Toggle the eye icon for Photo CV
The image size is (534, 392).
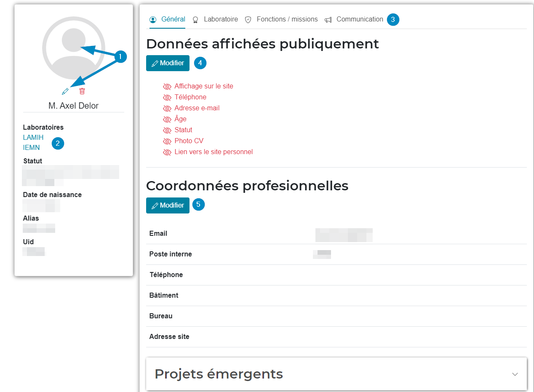[167, 141]
